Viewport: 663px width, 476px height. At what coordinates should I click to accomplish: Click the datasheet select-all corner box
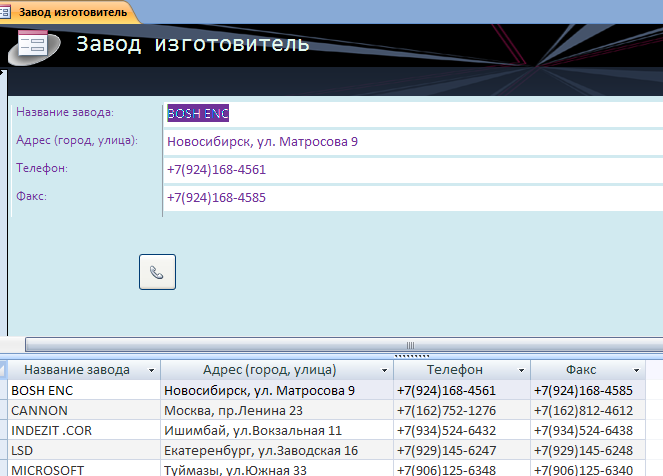(x=3, y=370)
